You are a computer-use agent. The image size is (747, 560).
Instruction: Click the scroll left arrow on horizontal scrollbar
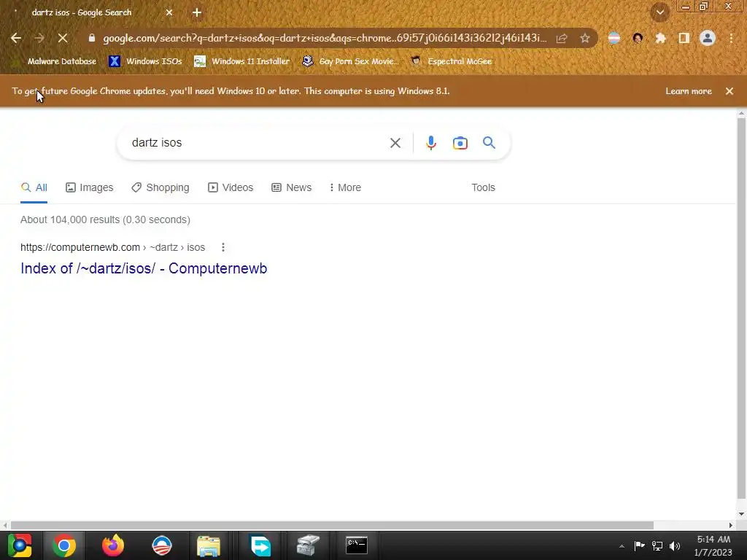click(5, 525)
